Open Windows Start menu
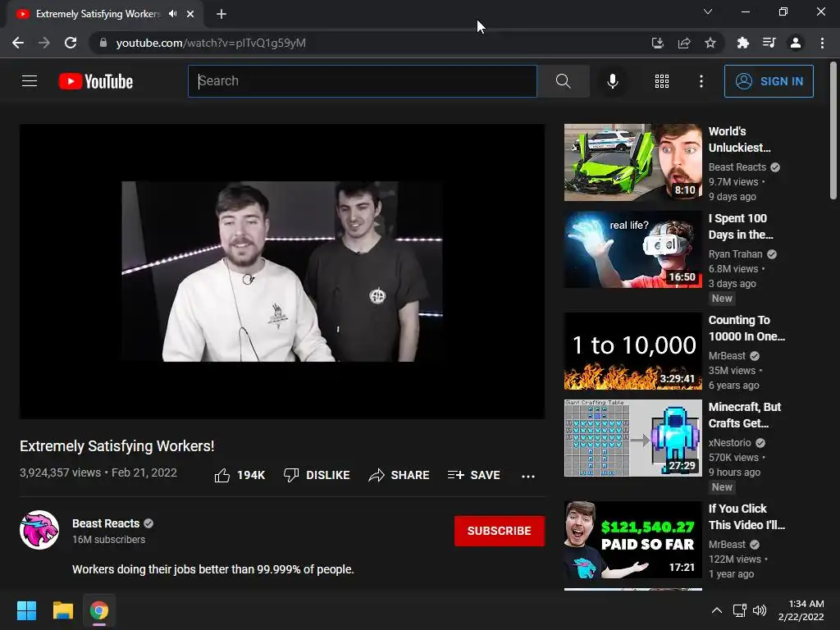The width and height of the screenshot is (840, 630). (x=26, y=610)
